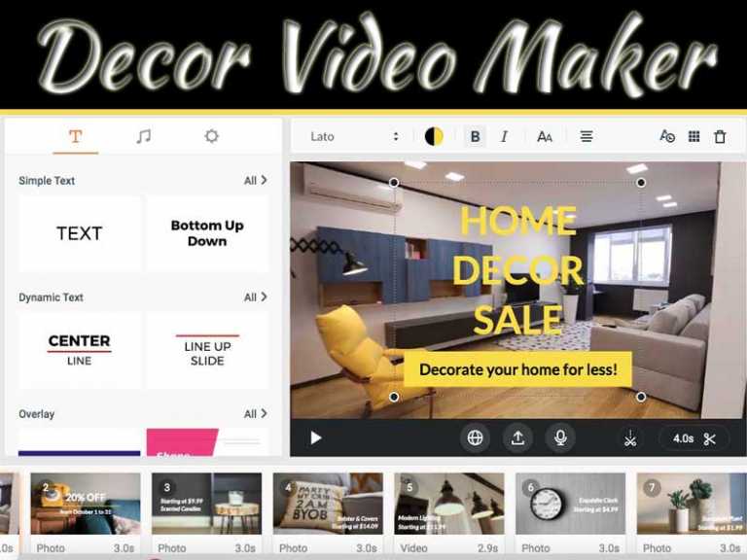Delete the selected text with trash icon
Screen dimensions: 747x560
pyautogui.click(x=720, y=137)
